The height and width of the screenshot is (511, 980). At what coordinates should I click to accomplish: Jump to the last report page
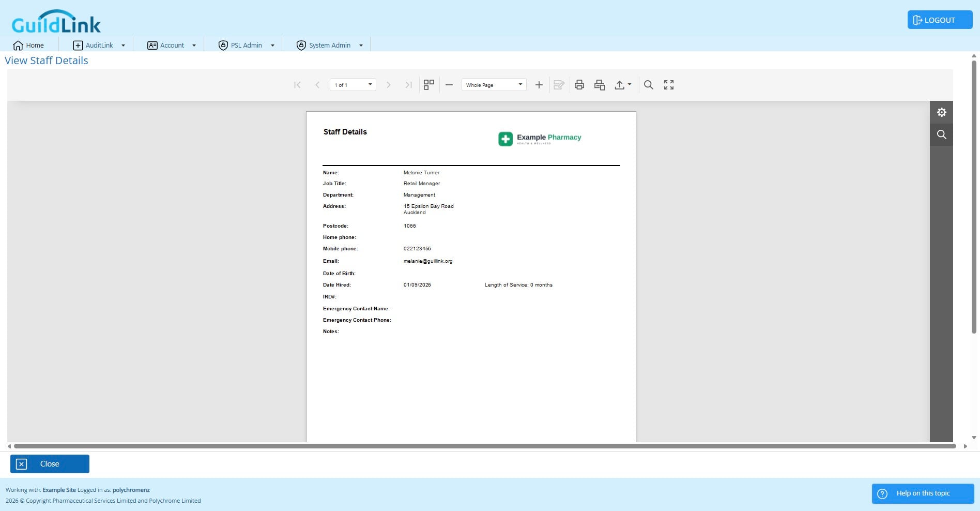[408, 85]
